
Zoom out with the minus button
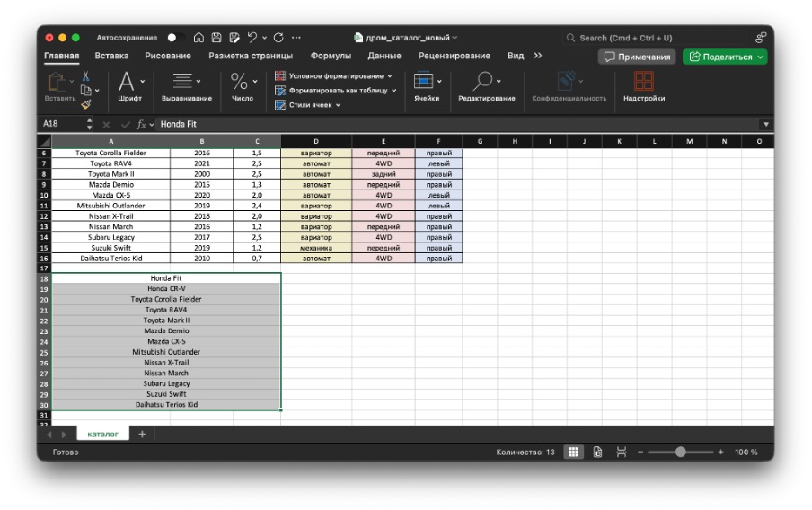640,452
